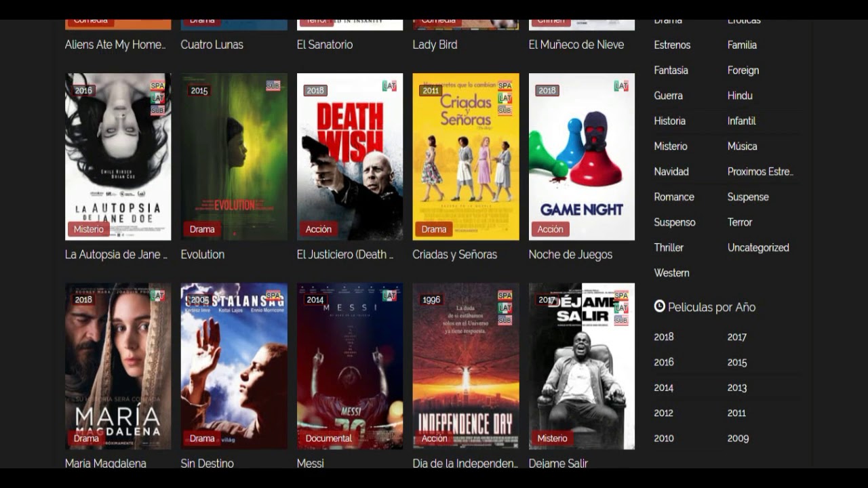Select the Misterio category in sidebar

(671, 146)
